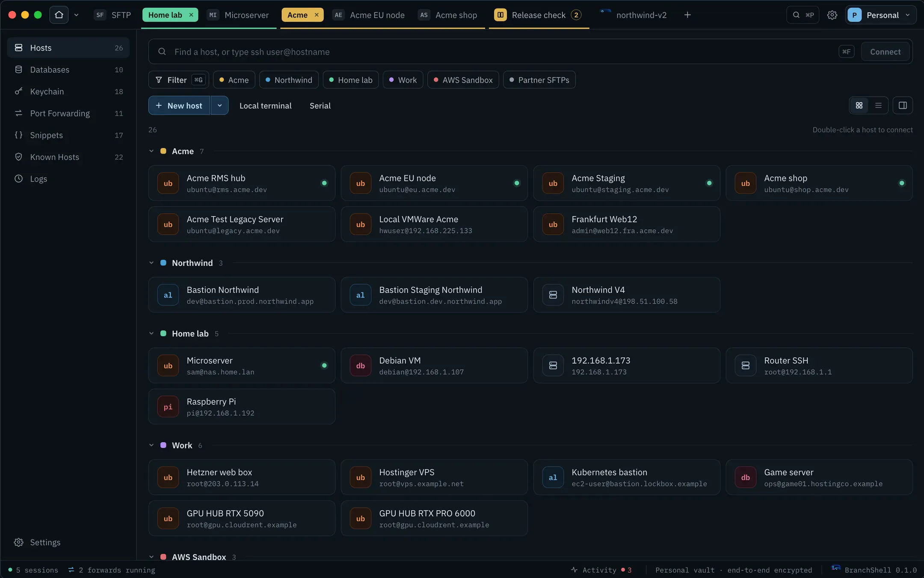
Task: Click the New host button
Action: [179, 105]
